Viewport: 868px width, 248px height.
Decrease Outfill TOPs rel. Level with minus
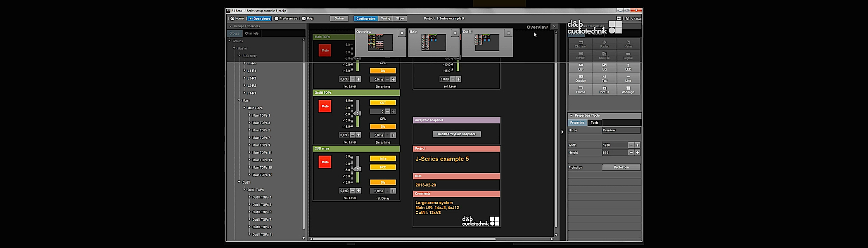(x=353, y=135)
